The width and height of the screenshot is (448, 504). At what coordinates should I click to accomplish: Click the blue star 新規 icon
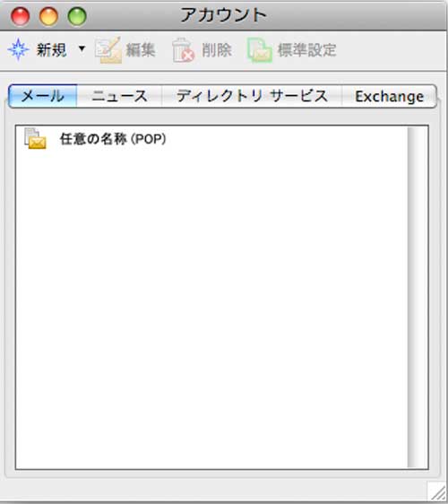click(x=18, y=50)
